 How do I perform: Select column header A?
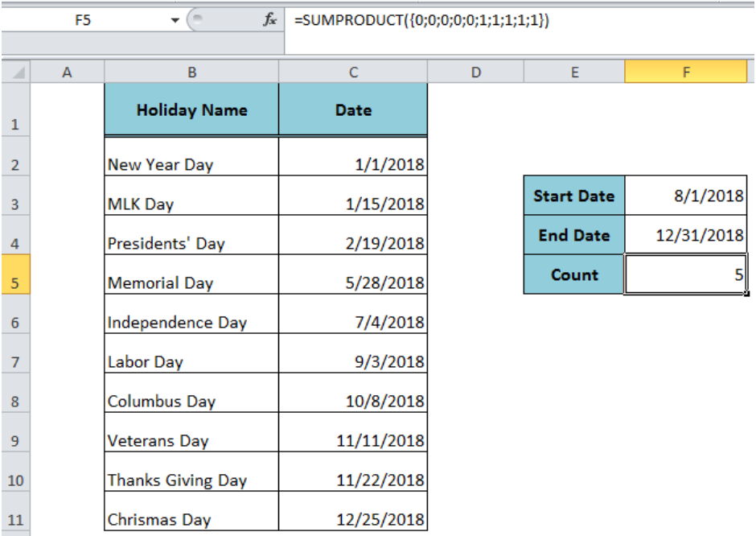(67, 71)
